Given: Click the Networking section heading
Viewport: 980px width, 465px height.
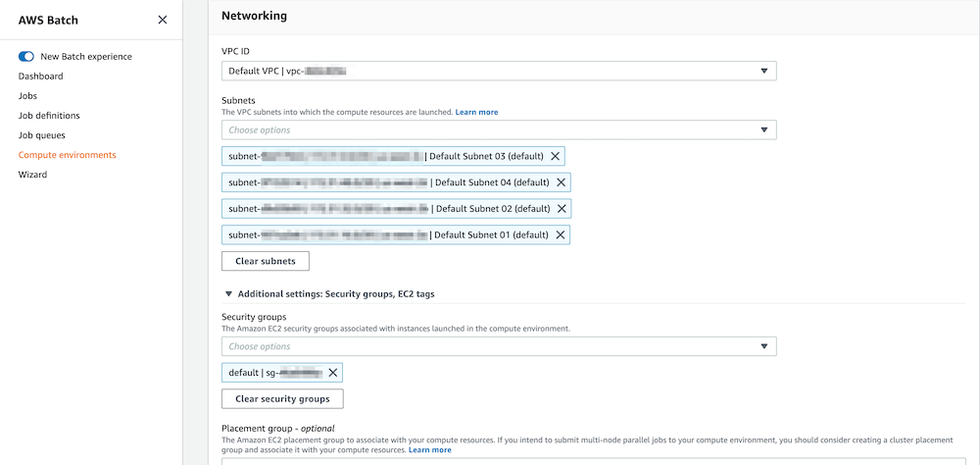Looking at the screenshot, I should 254,17.
